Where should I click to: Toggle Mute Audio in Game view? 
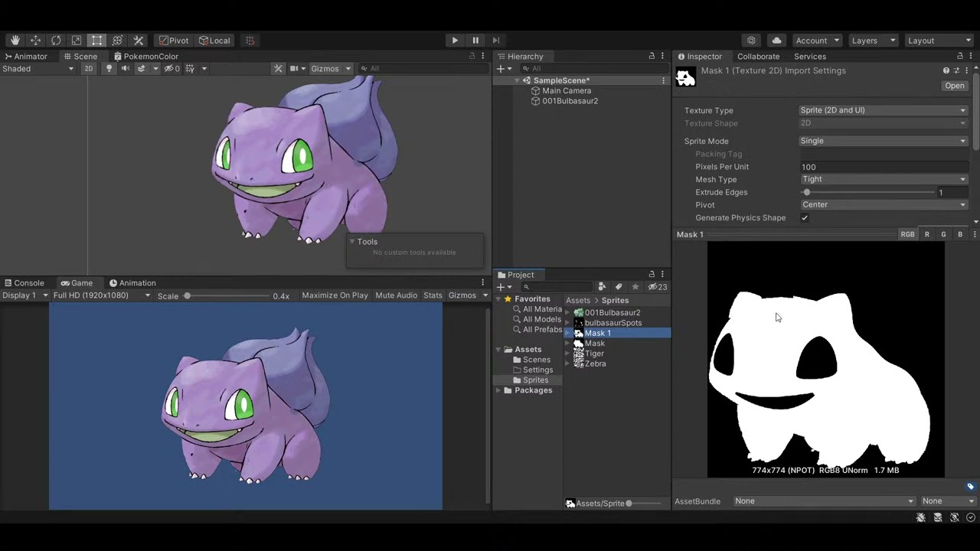click(397, 295)
